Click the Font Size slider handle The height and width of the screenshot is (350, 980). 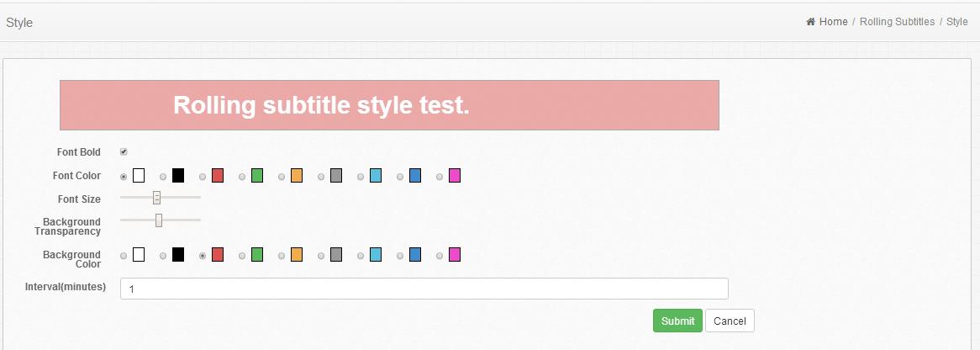coord(156,198)
